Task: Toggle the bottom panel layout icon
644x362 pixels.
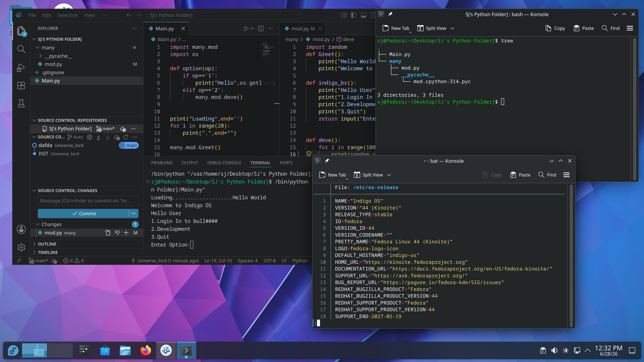Action: (363, 15)
